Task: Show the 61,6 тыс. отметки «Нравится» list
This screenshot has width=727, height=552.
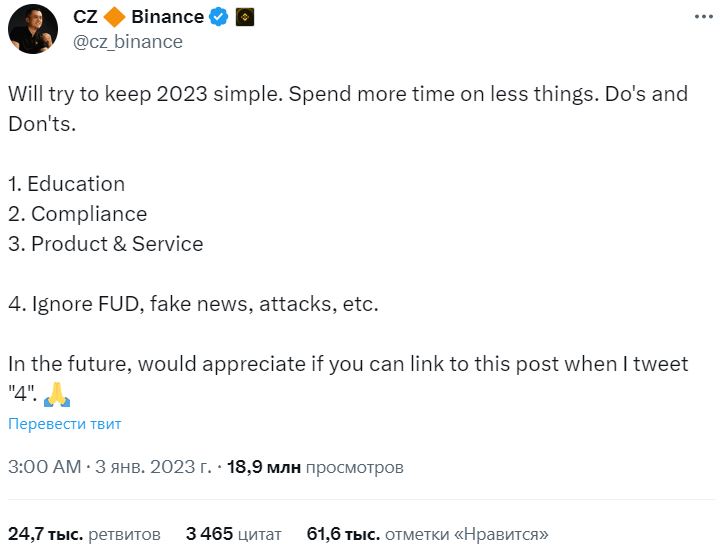Action: pos(427,534)
